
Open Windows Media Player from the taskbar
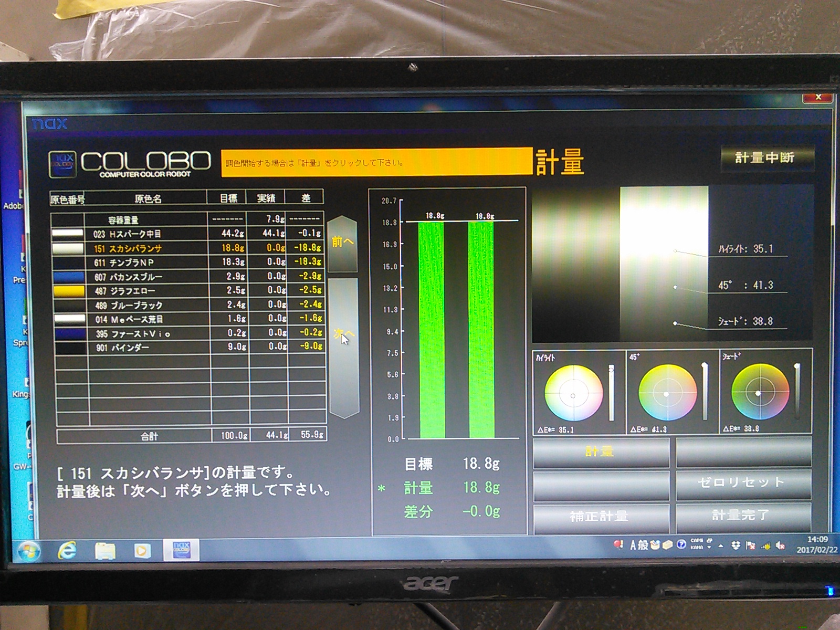point(141,551)
